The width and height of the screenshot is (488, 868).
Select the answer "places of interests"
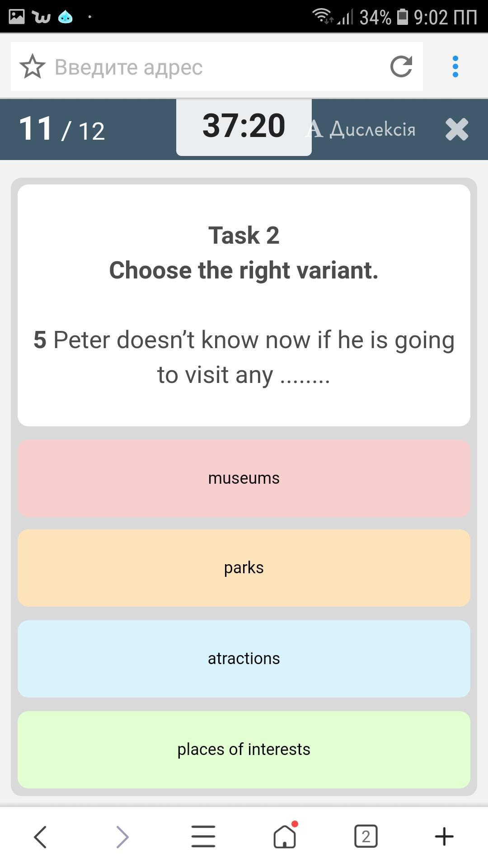pos(244,750)
